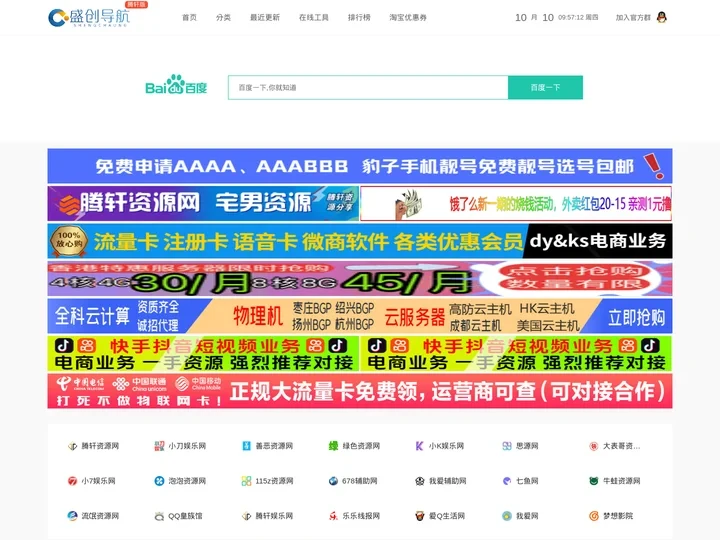
Task: Open the 分类 nav menu
Action: [x=223, y=17]
